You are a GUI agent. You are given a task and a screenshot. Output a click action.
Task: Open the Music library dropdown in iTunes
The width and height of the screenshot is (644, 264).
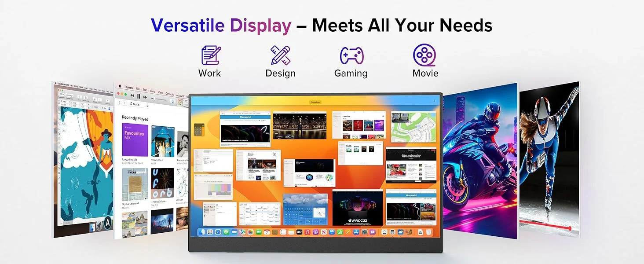pyautogui.click(x=139, y=104)
